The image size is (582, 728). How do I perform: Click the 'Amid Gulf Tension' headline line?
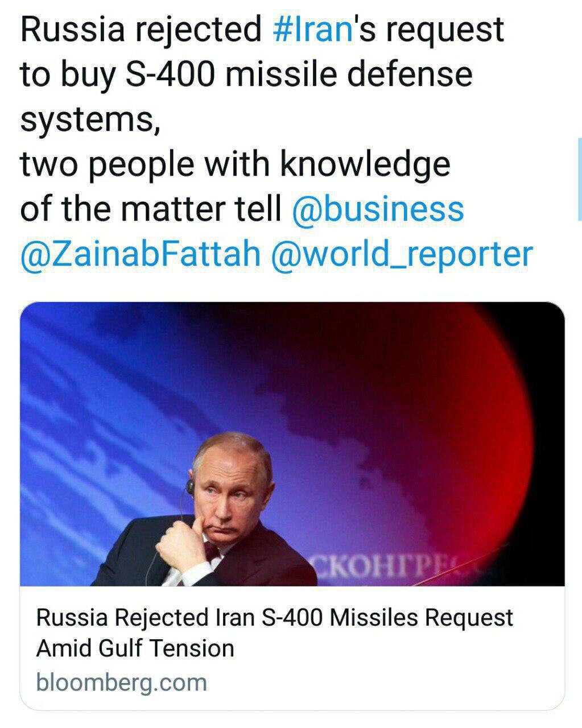(135, 648)
